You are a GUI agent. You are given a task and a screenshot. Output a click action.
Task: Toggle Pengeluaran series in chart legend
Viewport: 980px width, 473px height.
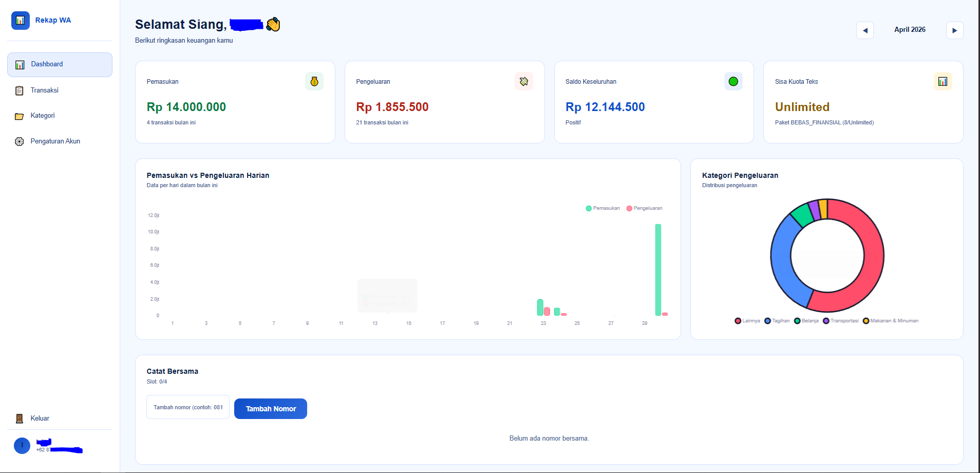tap(645, 208)
